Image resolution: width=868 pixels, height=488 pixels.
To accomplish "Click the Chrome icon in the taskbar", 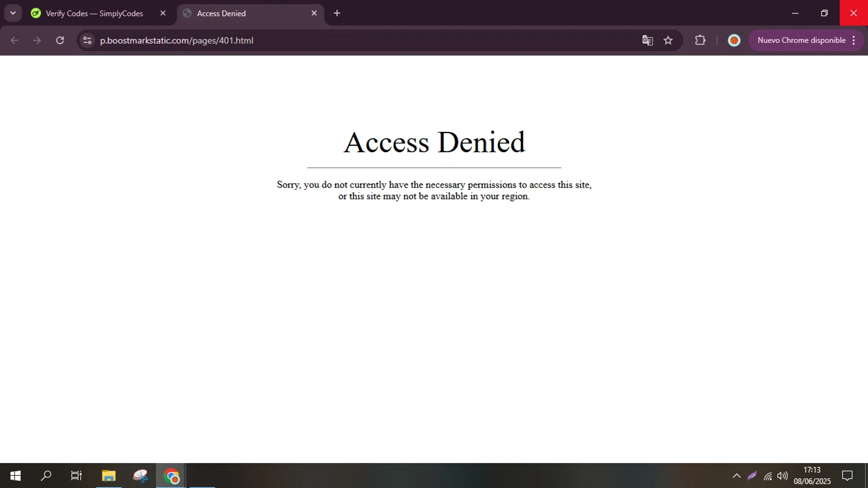I will tap(171, 476).
